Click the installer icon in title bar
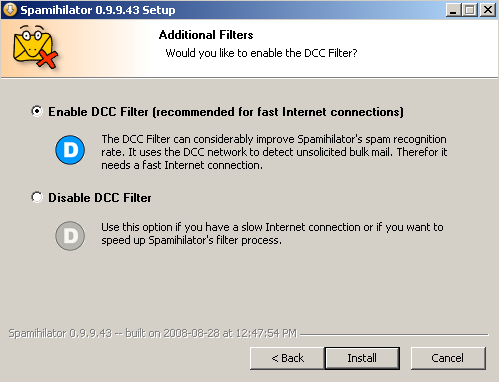Viewport: 499px width, 382px height. [10, 10]
